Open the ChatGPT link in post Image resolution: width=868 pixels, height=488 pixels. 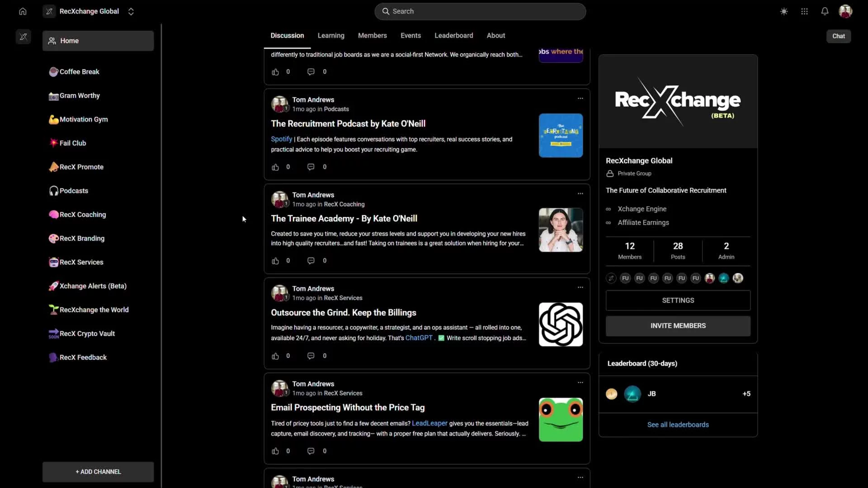[x=419, y=338]
